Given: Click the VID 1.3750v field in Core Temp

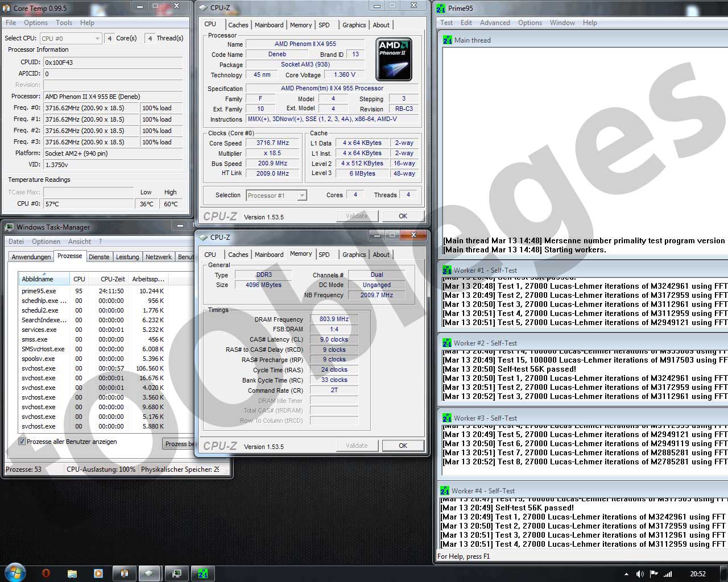Looking at the screenshot, I should coord(113,165).
